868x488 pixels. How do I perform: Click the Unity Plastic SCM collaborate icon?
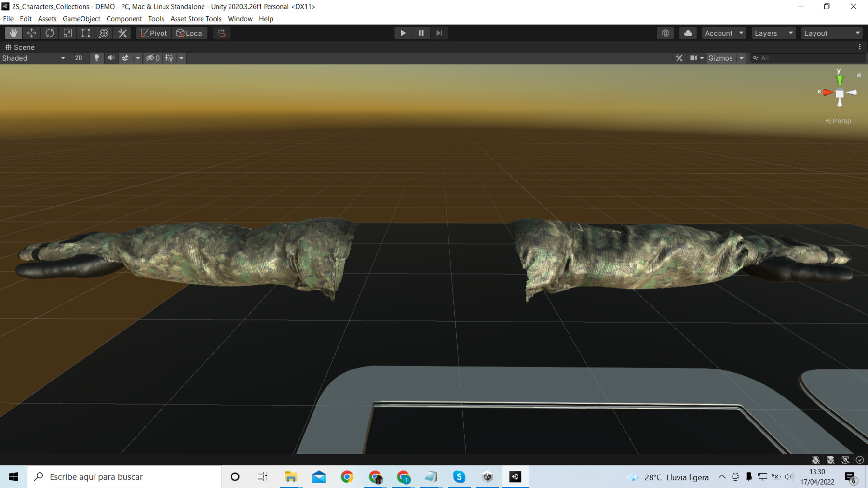(665, 33)
